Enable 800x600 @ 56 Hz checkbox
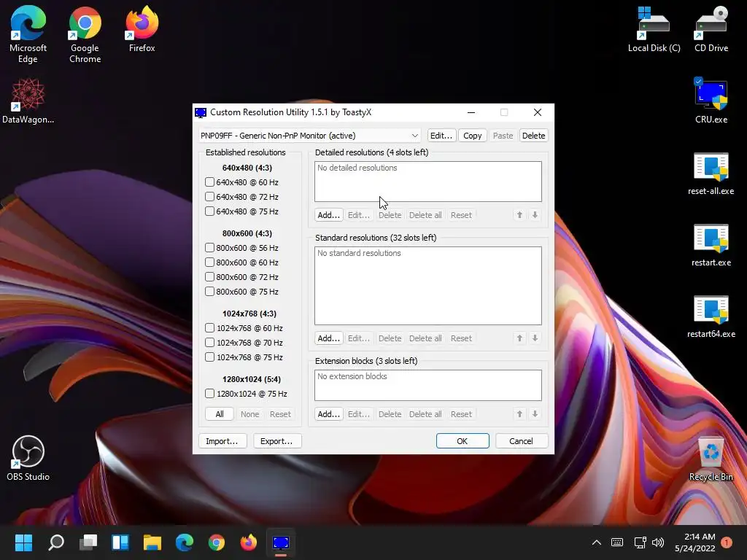 pyautogui.click(x=209, y=248)
